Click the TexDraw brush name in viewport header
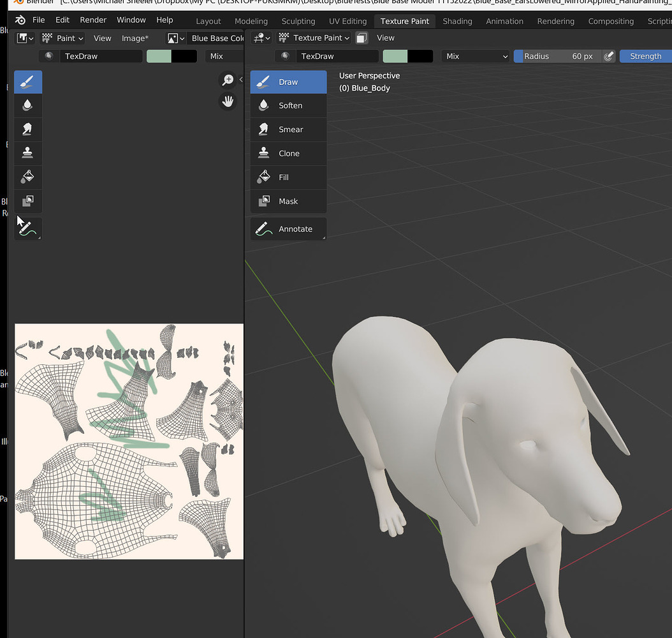 tap(337, 56)
